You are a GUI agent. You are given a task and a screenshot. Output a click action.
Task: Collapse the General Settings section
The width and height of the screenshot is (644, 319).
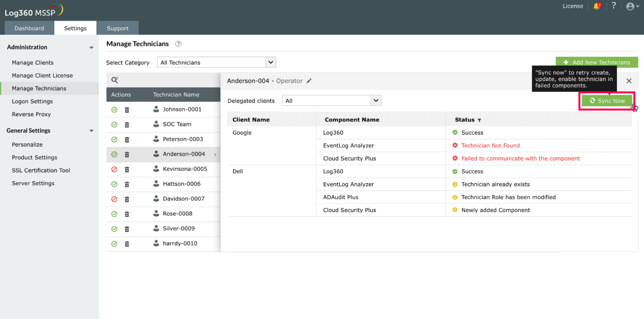tap(91, 131)
